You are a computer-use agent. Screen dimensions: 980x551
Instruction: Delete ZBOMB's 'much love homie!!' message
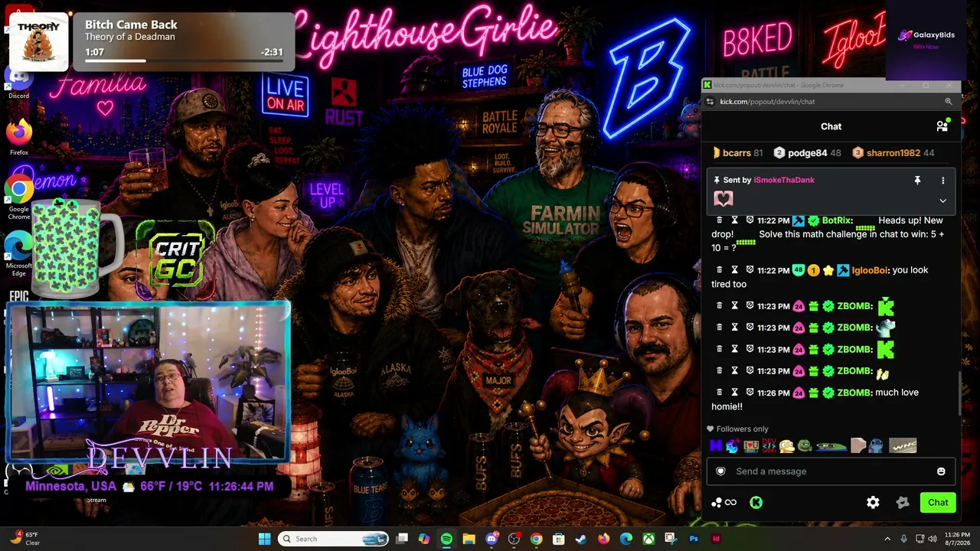tap(719, 393)
